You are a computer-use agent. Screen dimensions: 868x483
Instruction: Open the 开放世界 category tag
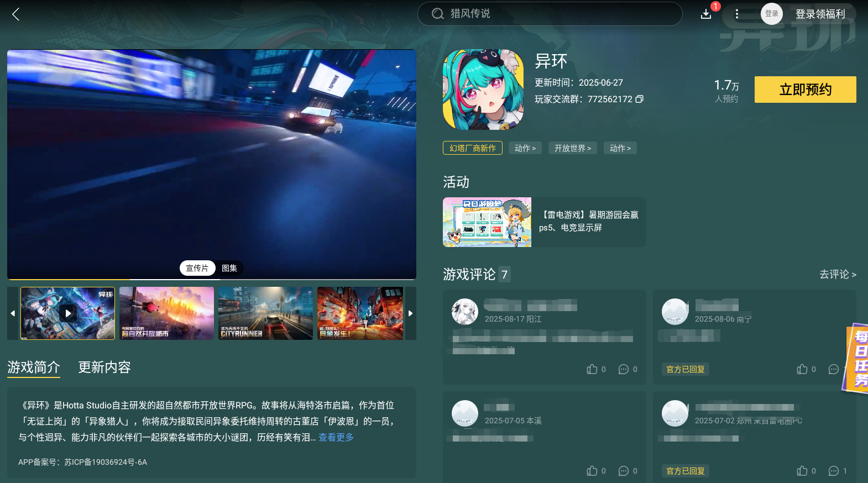click(x=573, y=148)
